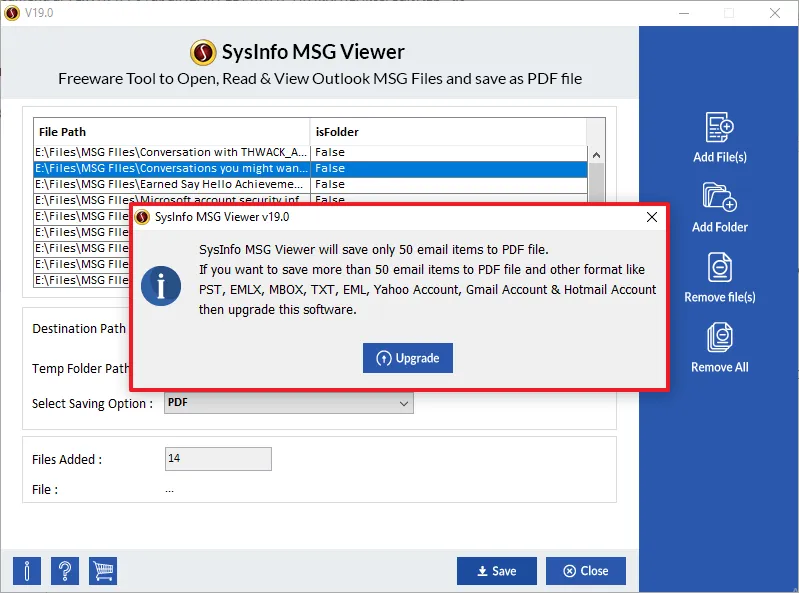Click the isFolder column header
This screenshot has width=799, height=593.
click(x=448, y=132)
